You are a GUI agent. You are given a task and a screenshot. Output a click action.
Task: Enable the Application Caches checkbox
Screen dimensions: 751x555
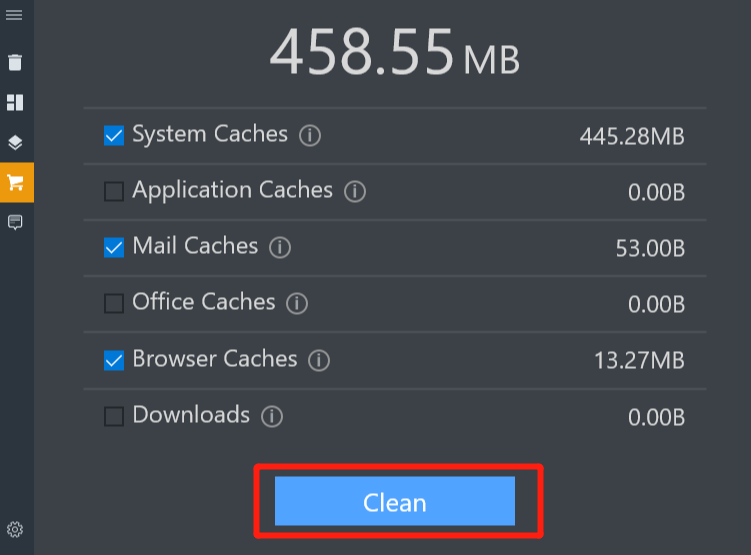(x=114, y=191)
